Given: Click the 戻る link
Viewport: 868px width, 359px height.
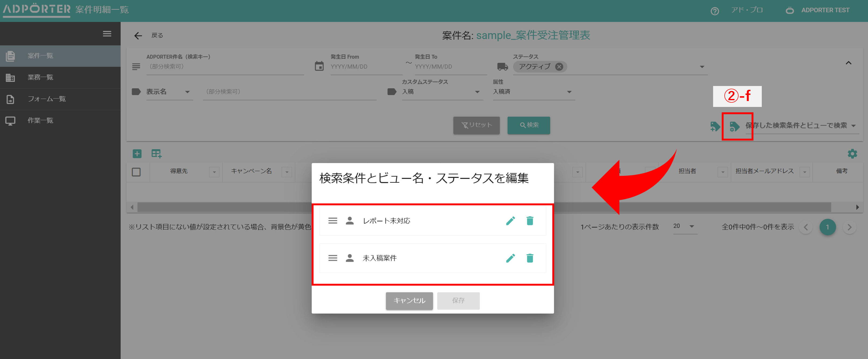Looking at the screenshot, I should [157, 35].
